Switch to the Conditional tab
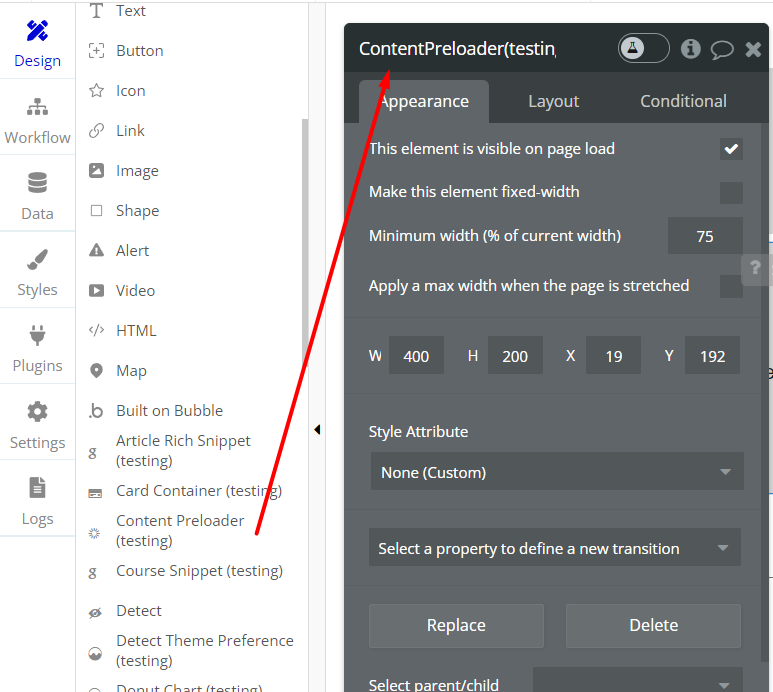Image resolution: width=773 pixels, height=692 pixels. pos(683,101)
